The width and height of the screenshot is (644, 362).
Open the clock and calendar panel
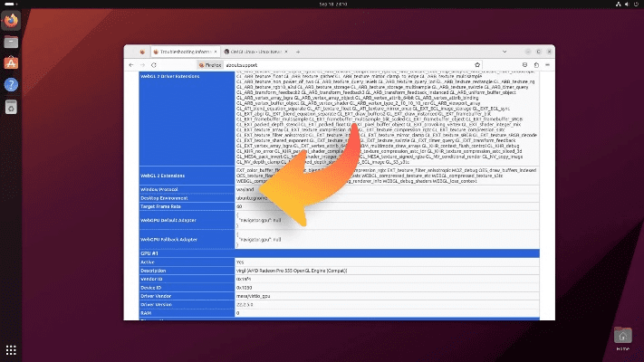(x=322, y=5)
